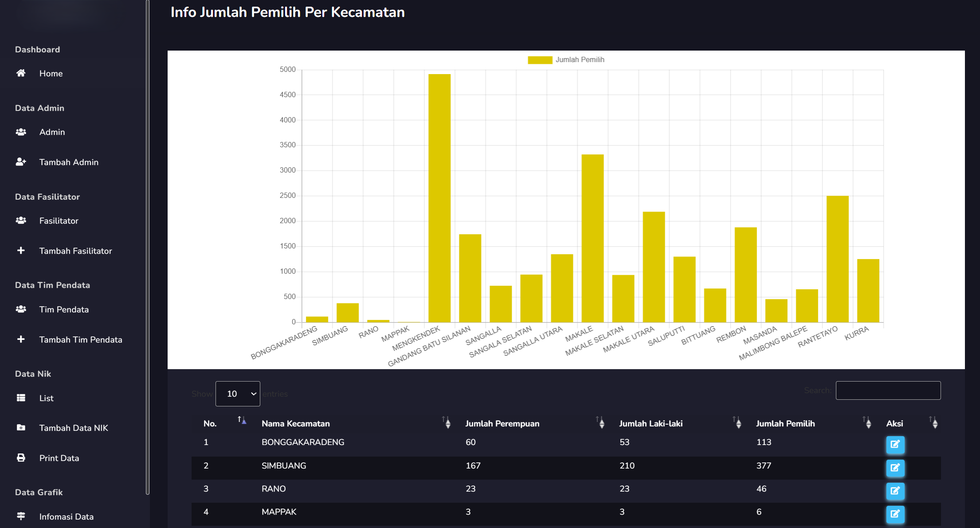The height and width of the screenshot is (528, 980).
Task: Click the Tambah Data NIK folder icon
Action: [x=21, y=428]
